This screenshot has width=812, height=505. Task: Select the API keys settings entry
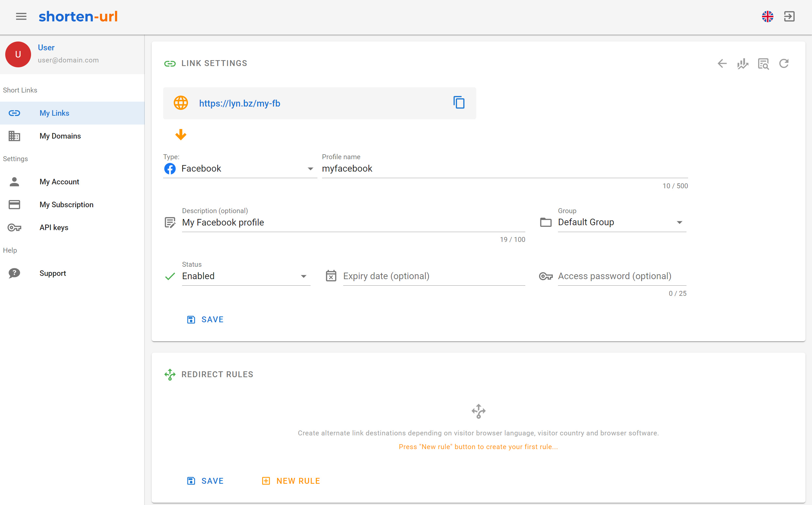pyautogui.click(x=53, y=227)
